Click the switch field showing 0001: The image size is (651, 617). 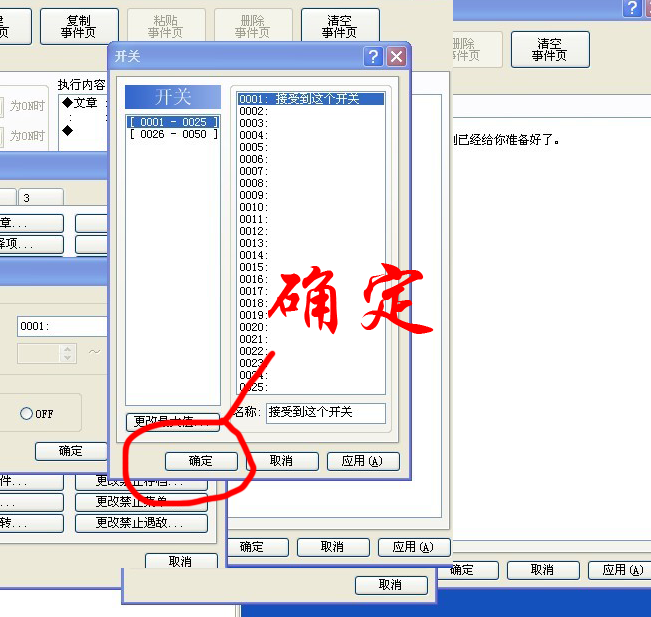[x=61, y=326]
